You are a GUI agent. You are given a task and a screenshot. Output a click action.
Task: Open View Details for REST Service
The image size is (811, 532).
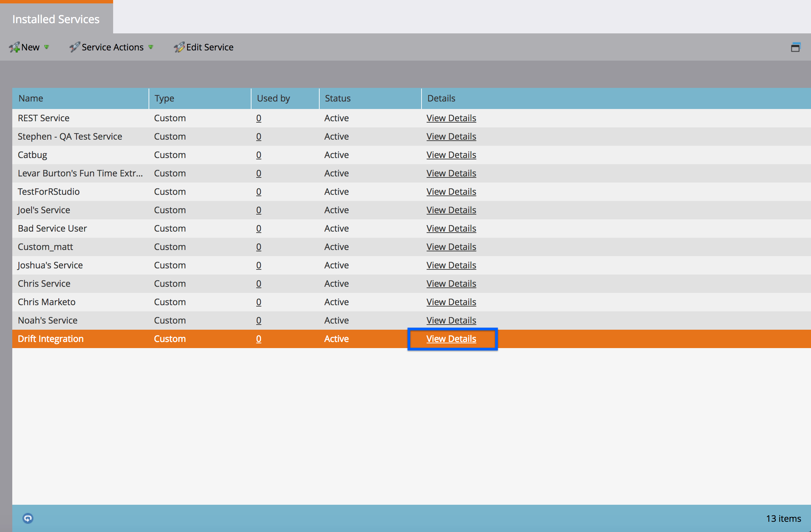(x=451, y=118)
